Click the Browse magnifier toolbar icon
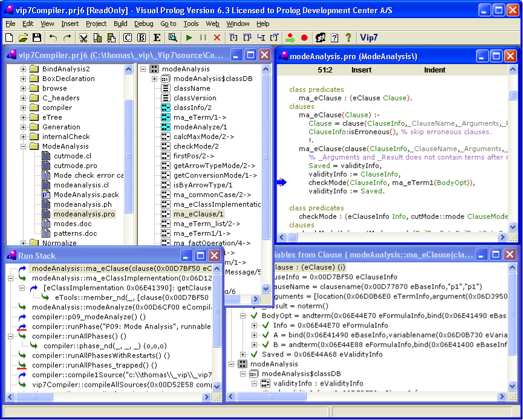Screen dimensions: 523x420 (x=172, y=37)
